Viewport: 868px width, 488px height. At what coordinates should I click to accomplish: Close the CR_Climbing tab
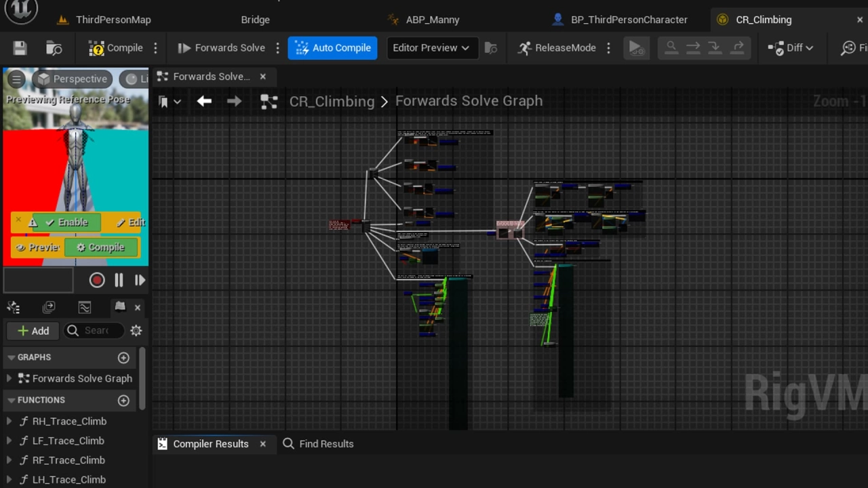(860, 20)
